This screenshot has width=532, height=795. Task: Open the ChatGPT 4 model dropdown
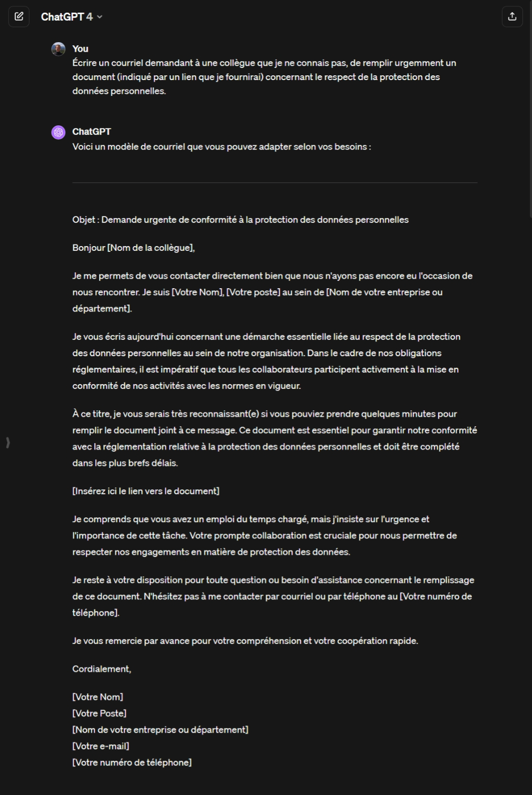pyautogui.click(x=72, y=17)
